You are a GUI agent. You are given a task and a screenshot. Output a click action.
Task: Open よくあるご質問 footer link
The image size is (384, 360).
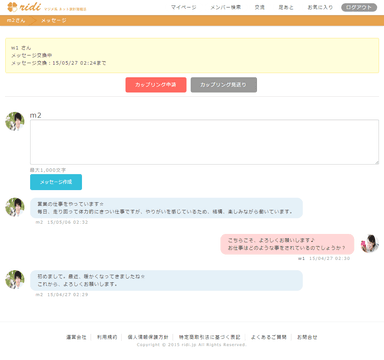point(269,337)
